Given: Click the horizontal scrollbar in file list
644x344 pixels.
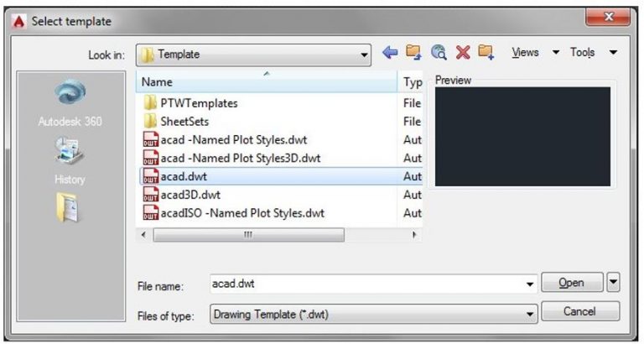Looking at the screenshot, I should click(248, 236).
